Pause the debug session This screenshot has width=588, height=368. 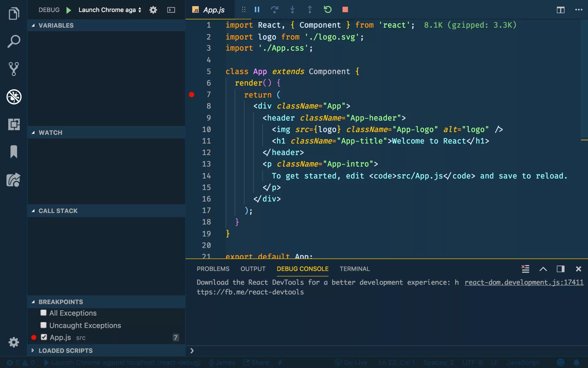[x=257, y=10]
